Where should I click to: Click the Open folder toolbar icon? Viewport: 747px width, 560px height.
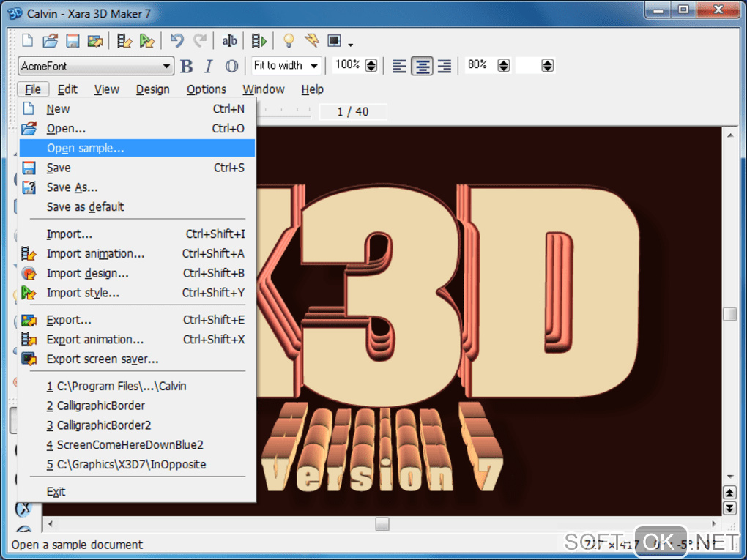[50, 41]
